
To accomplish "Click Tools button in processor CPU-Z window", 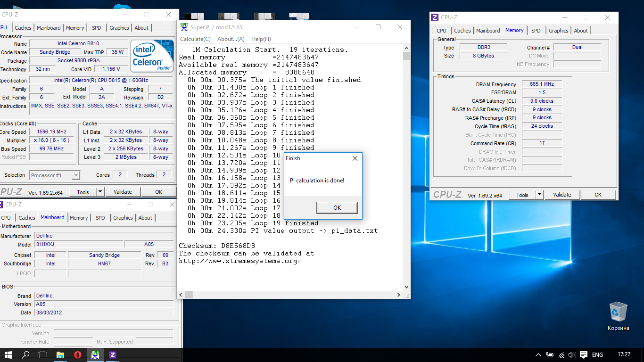I will point(83,192).
